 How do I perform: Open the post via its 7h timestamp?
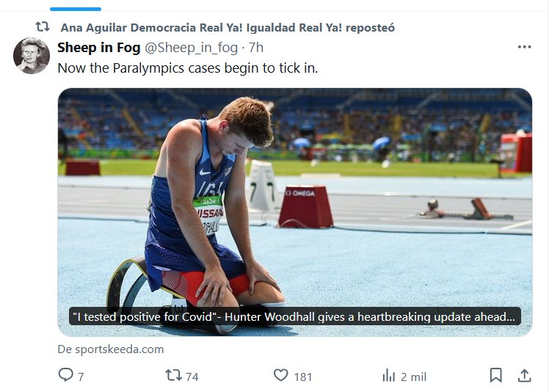click(x=256, y=48)
